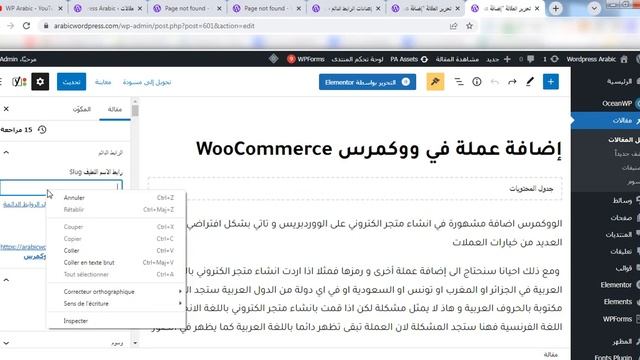Toggle the settings gear sidebar button
The height and width of the screenshot is (360, 640).
point(40,82)
